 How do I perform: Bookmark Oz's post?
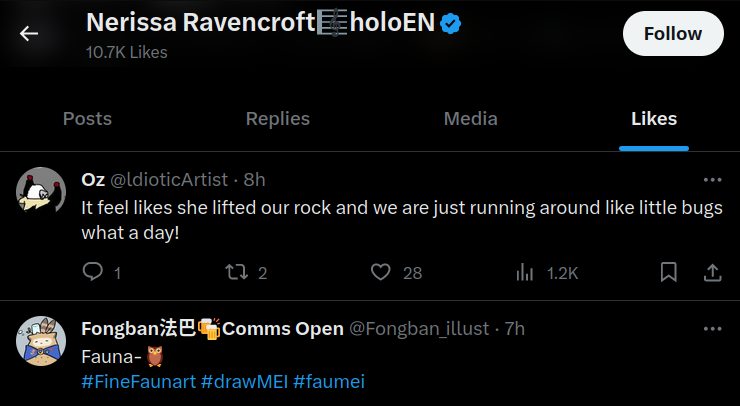tap(669, 272)
